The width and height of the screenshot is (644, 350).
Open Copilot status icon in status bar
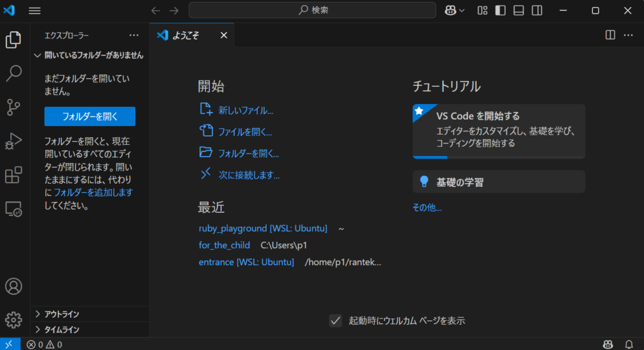(x=608, y=344)
